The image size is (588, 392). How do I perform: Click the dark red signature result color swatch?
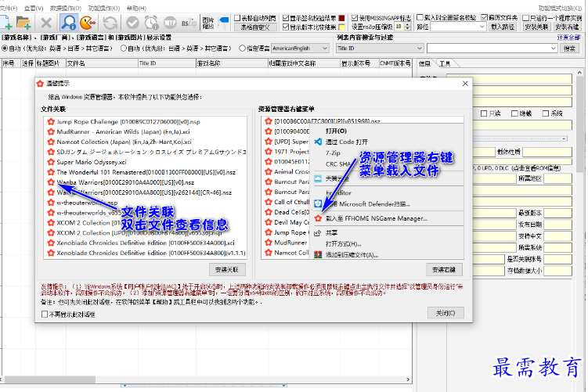[x=341, y=18]
